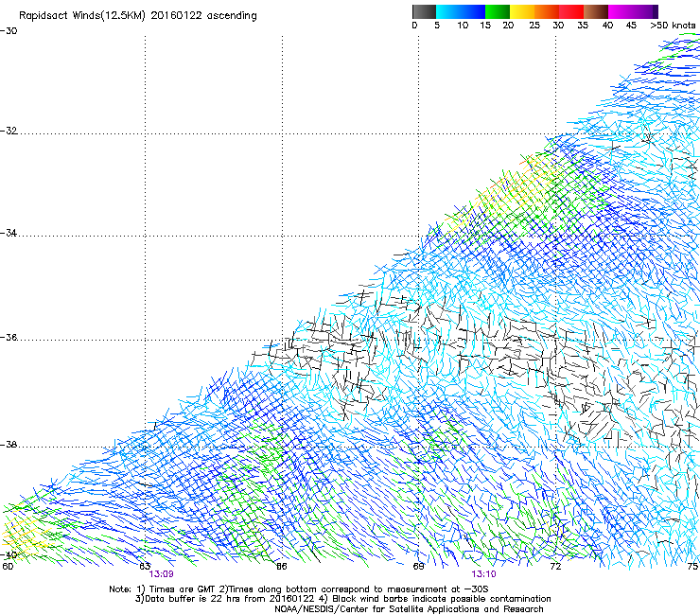Click the longitude label '72'
This screenshot has width=700, height=615.
(555, 567)
